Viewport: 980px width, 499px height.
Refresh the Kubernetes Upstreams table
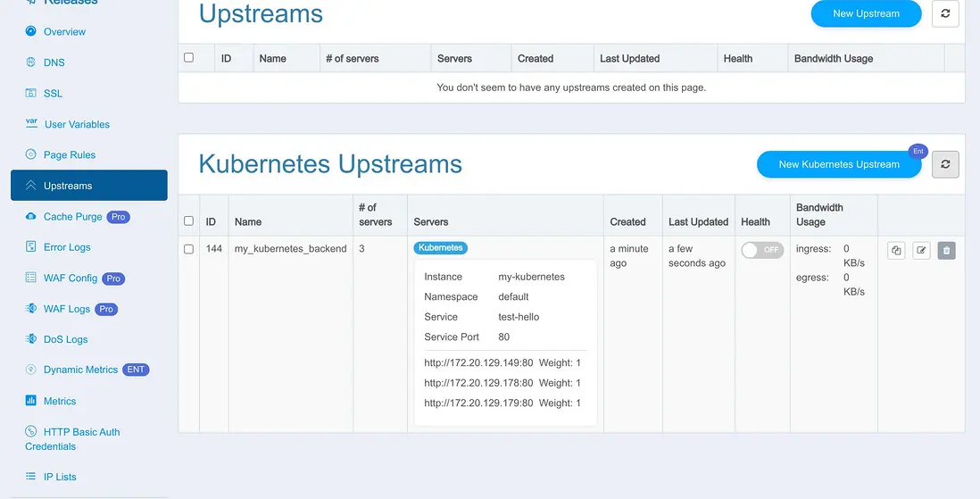click(x=945, y=164)
